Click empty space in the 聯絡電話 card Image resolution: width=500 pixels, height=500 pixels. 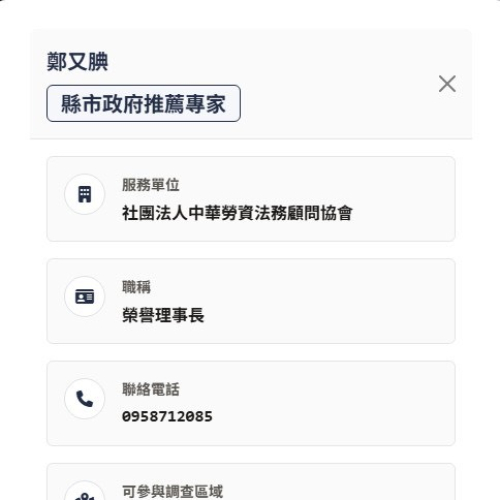[333, 403]
